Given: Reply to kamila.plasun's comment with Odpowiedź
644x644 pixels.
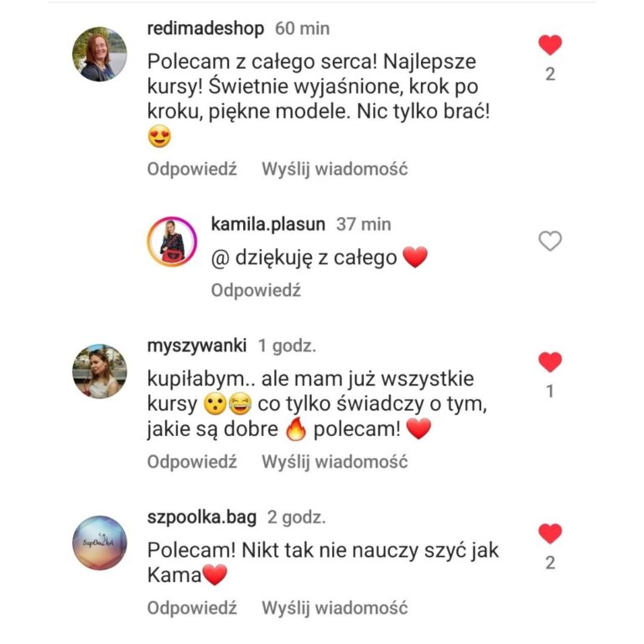Looking at the screenshot, I should pyautogui.click(x=256, y=290).
